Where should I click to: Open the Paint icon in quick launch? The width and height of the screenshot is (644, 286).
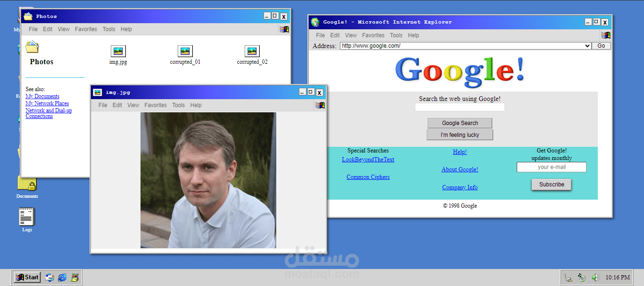[x=75, y=278]
